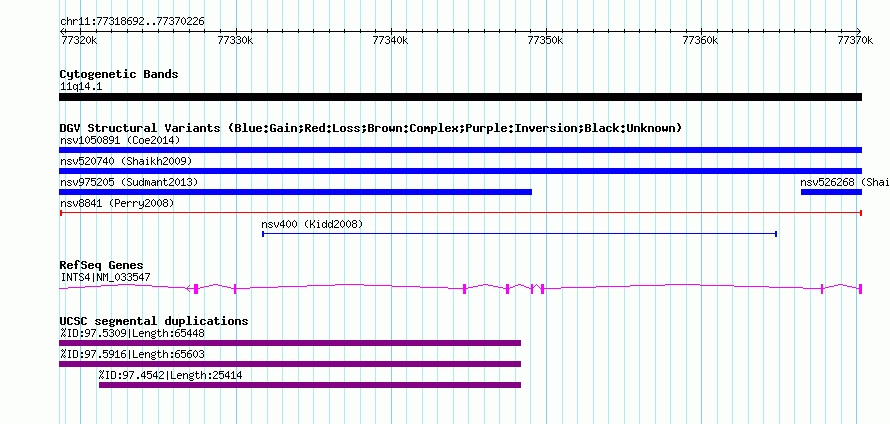Select the segmental duplication bar with Length:65603
This screenshot has height=424, width=890.
pyautogui.click(x=290, y=364)
